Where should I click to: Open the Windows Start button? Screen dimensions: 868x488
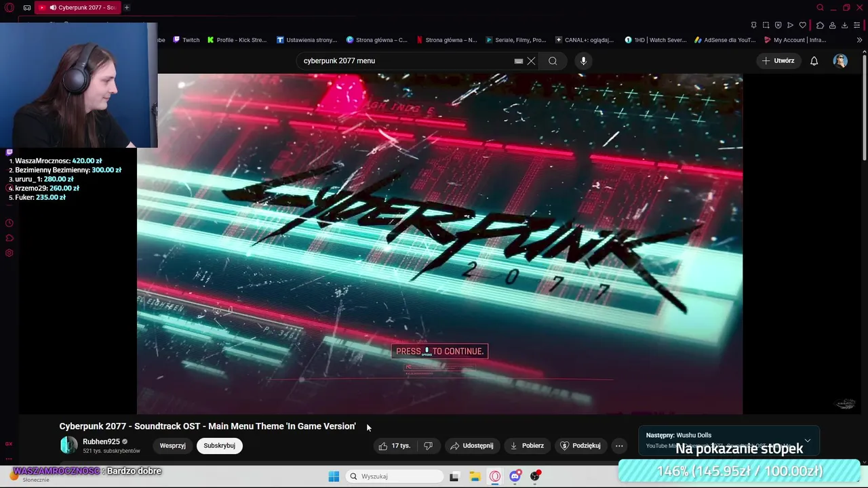click(334, 476)
